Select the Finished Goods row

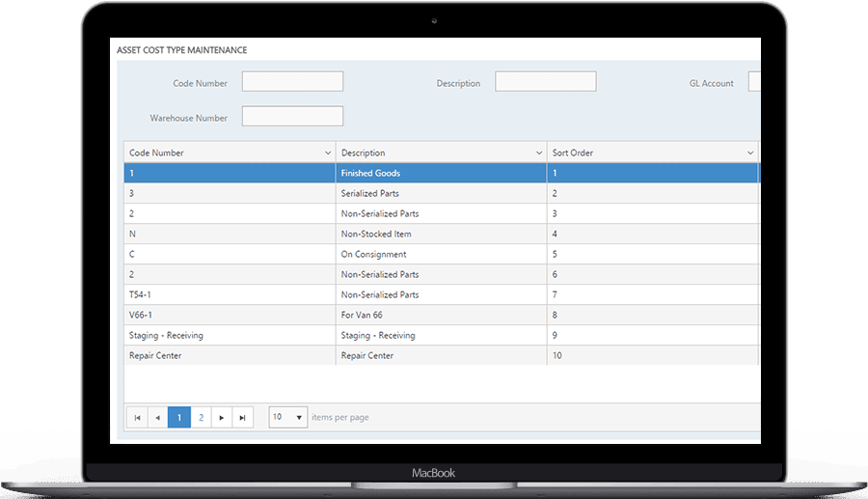click(441, 173)
